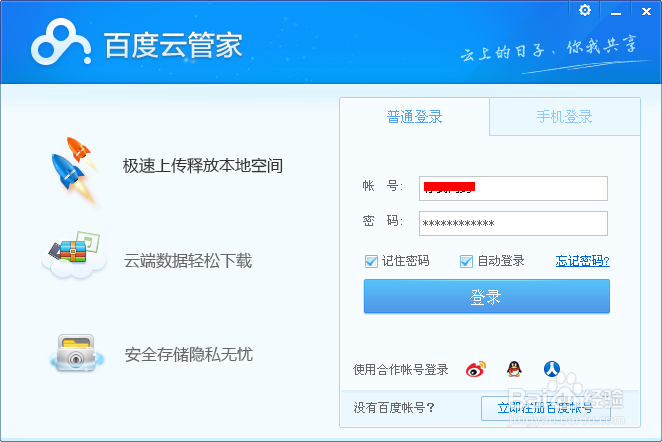Log in with QQ penguin icon
The width and height of the screenshot is (662, 442).
pos(514,369)
